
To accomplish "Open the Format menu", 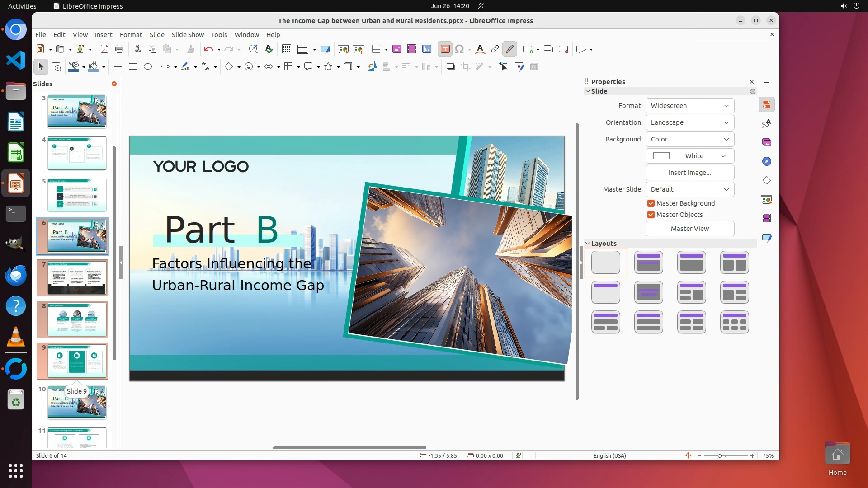I will tap(131, 35).
